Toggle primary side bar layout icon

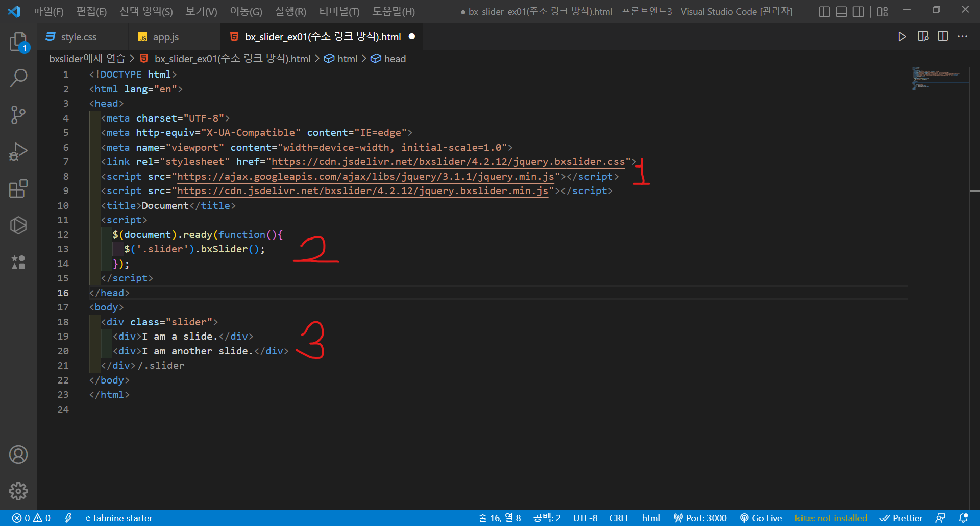[x=824, y=11]
